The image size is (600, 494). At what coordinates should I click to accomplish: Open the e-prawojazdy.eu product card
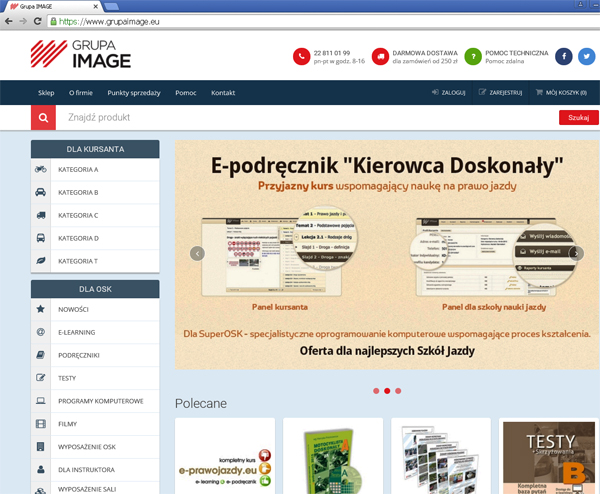(x=225, y=456)
